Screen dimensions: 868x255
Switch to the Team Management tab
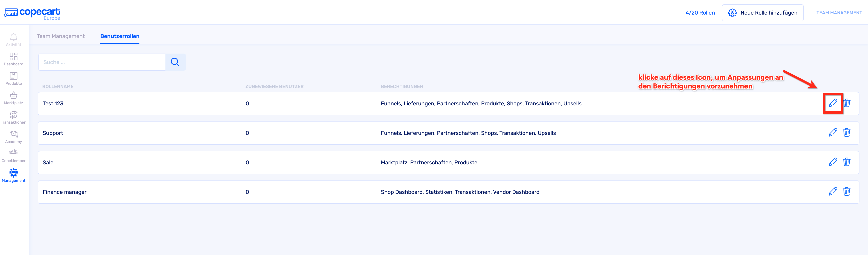pos(61,36)
